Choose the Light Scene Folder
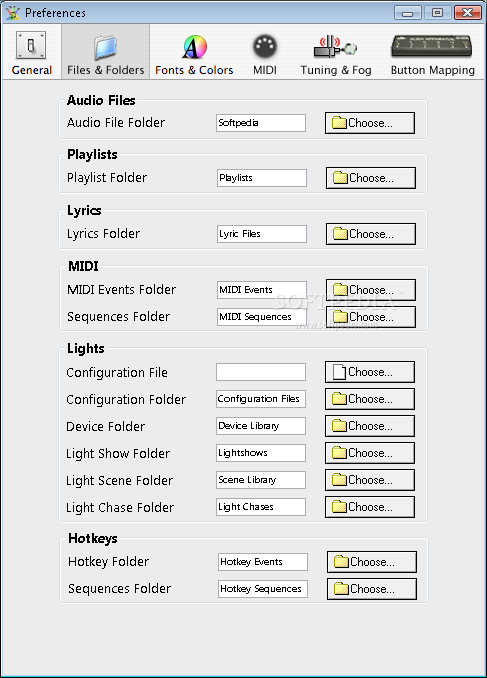 coord(370,480)
